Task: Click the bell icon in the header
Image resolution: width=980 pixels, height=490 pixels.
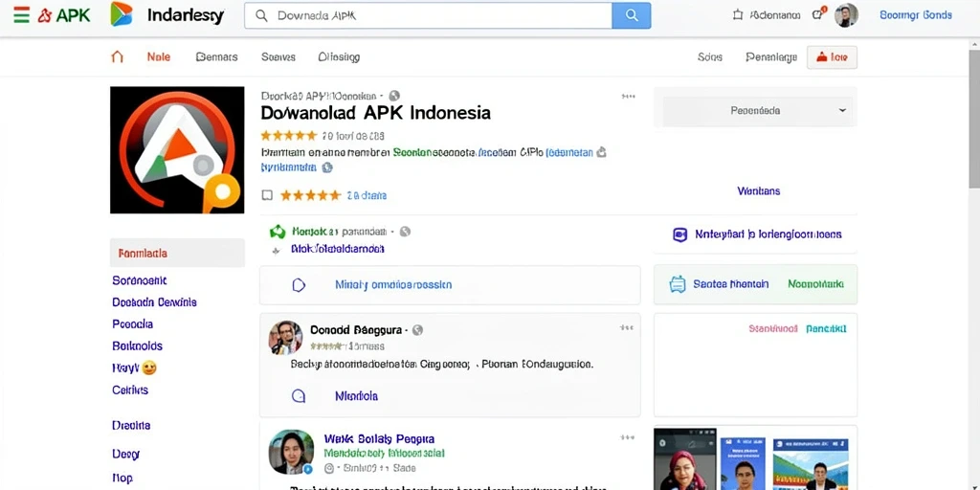Action: tap(738, 15)
